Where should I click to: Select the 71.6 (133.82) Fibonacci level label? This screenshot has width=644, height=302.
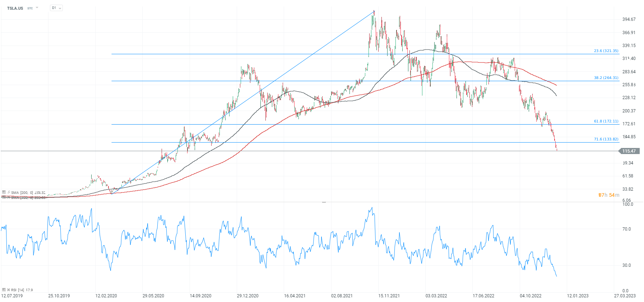[x=606, y=139]
